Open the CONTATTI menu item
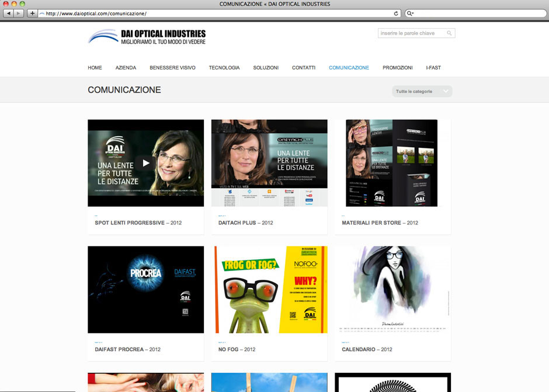This screenshot has width=549, height=392. pos(304,68)
